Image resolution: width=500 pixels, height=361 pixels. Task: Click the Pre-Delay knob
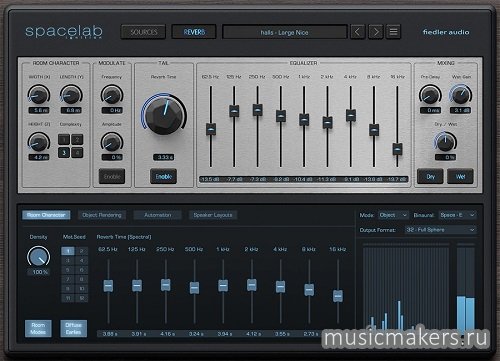pos(430,94)
